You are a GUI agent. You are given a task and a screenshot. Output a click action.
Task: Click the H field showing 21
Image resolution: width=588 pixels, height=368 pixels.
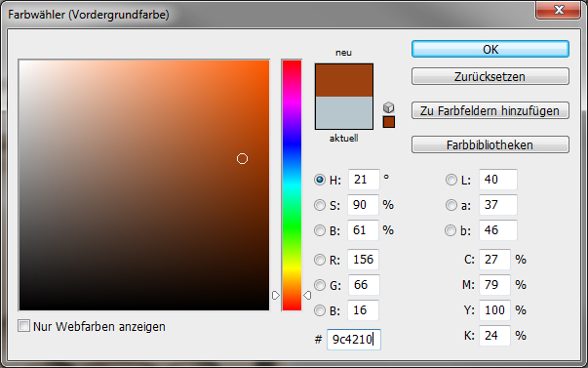point(364,180)
